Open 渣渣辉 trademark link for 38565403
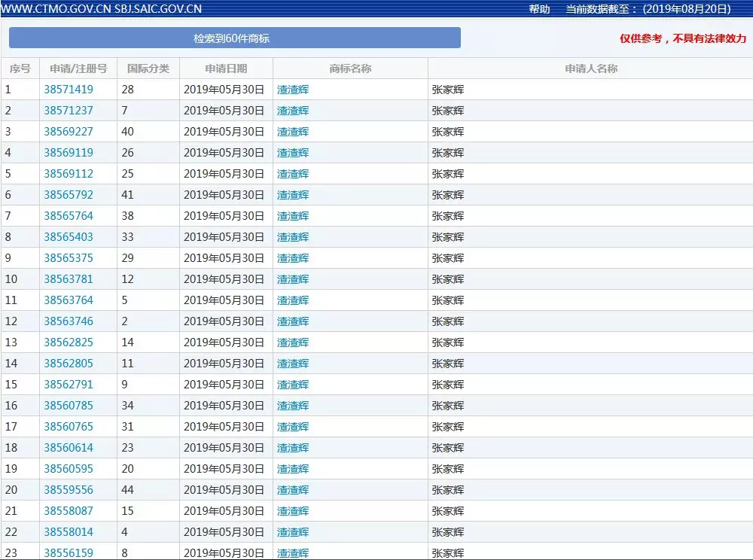This screenshot has width=753, height=560. (x=293, y=237)
